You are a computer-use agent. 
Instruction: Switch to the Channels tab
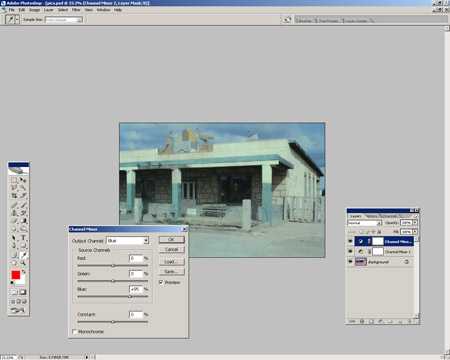tap(389, 216)
